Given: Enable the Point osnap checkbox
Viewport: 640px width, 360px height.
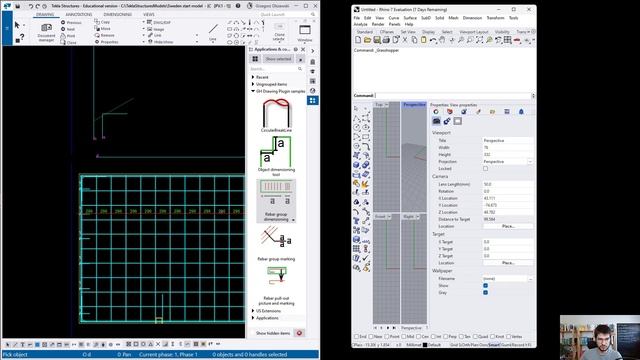Looking at the screenshot, I should point(387,337).
